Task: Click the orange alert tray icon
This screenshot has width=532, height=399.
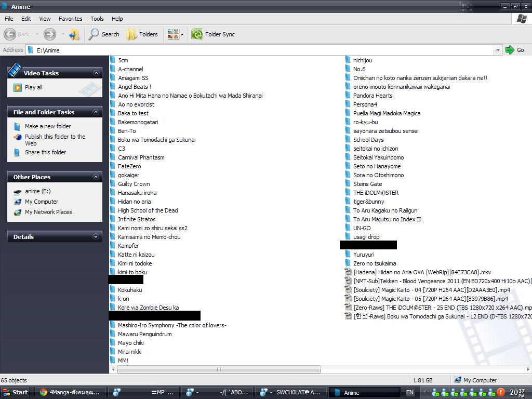Action: (x=500, y=392)
